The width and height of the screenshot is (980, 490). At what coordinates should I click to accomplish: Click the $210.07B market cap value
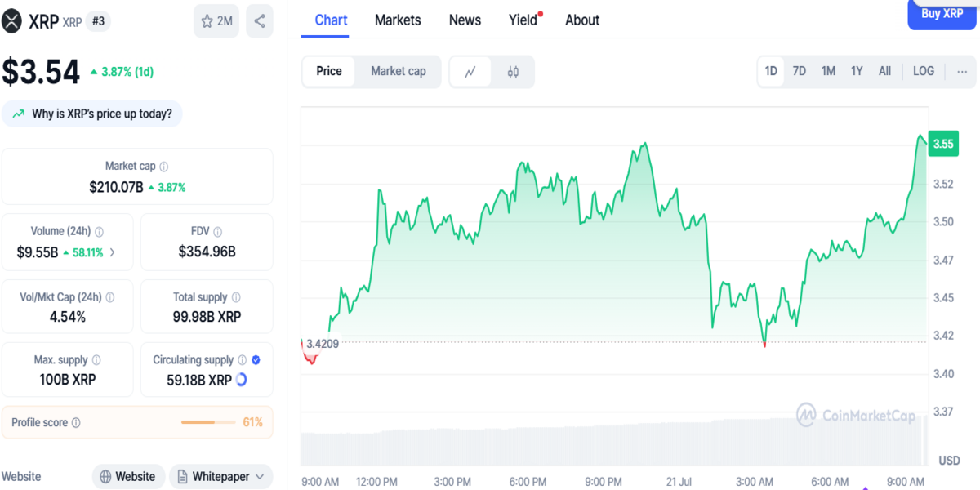click(x=116, y=187)
